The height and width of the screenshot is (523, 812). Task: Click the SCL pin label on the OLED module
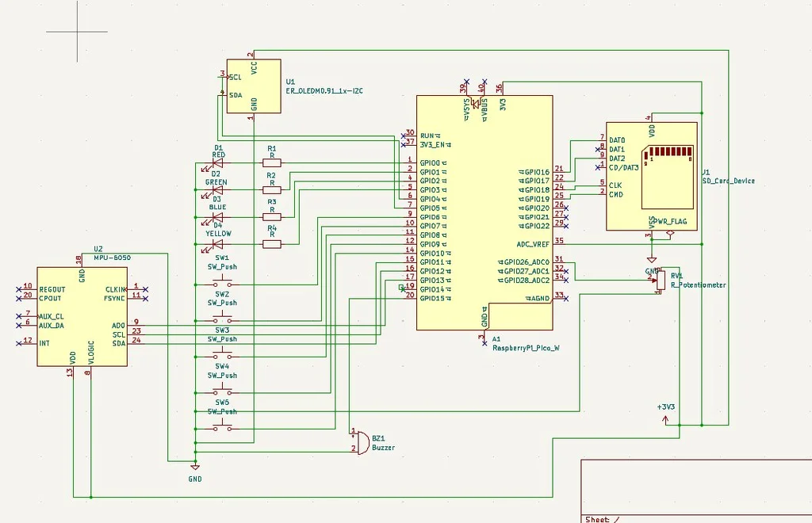click(x=235, y=78)
